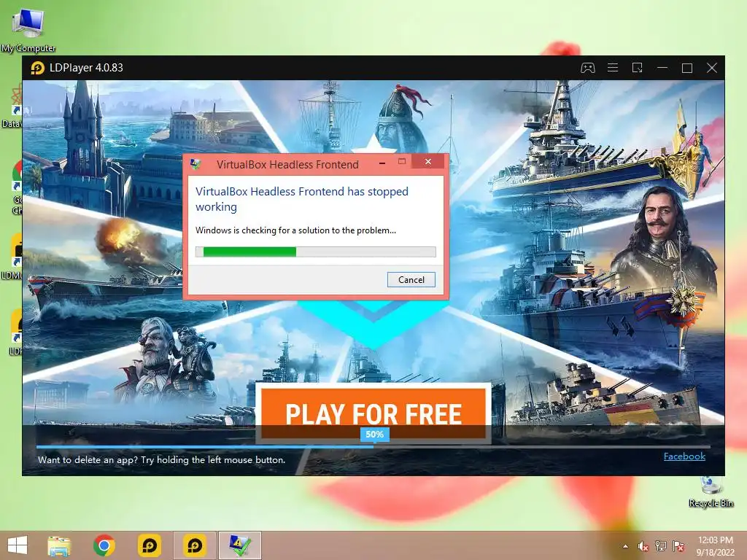
Task: Open File Explorer from taskbar
Action: pyautogui.click(x=59, y=545)
